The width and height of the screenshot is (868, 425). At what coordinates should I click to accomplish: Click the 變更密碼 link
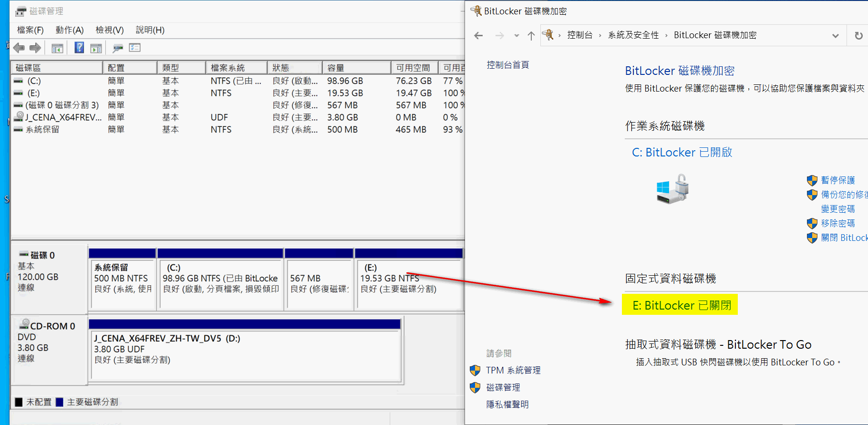point(838,209)
